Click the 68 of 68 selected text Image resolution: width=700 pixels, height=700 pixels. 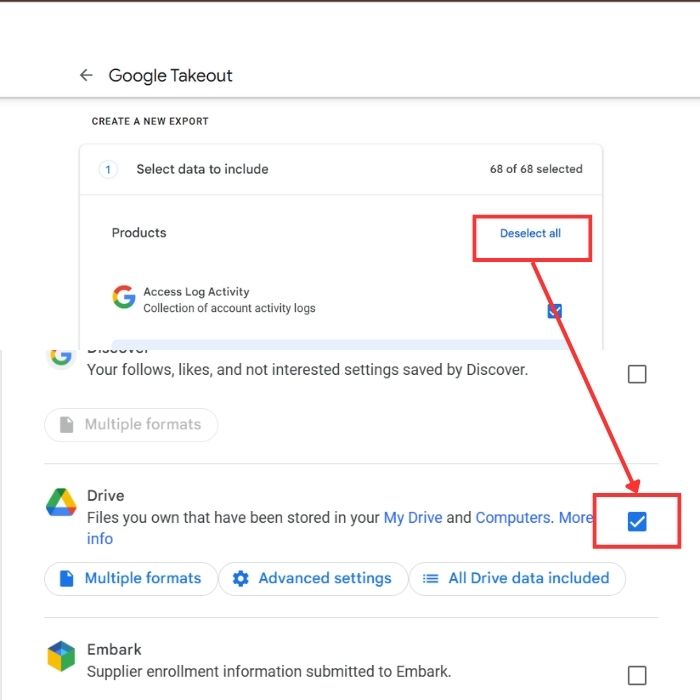(x=536, y=169)
